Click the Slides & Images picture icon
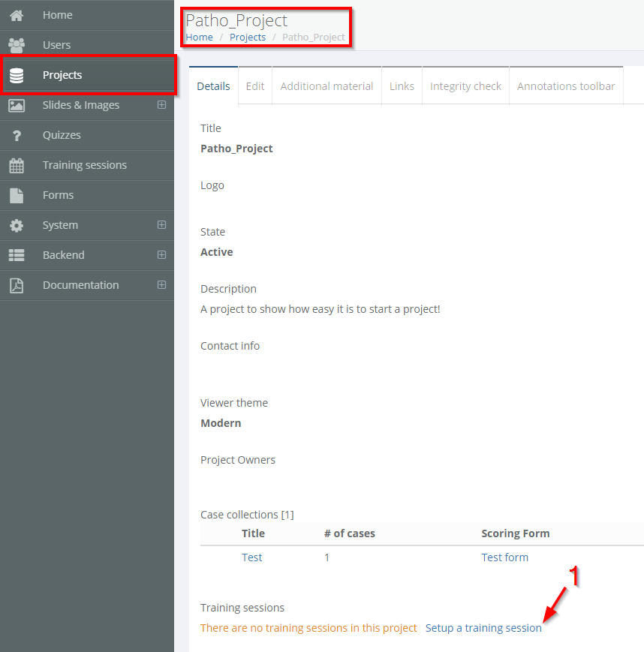Screen dimensions: 644x652 click(16, 105)
